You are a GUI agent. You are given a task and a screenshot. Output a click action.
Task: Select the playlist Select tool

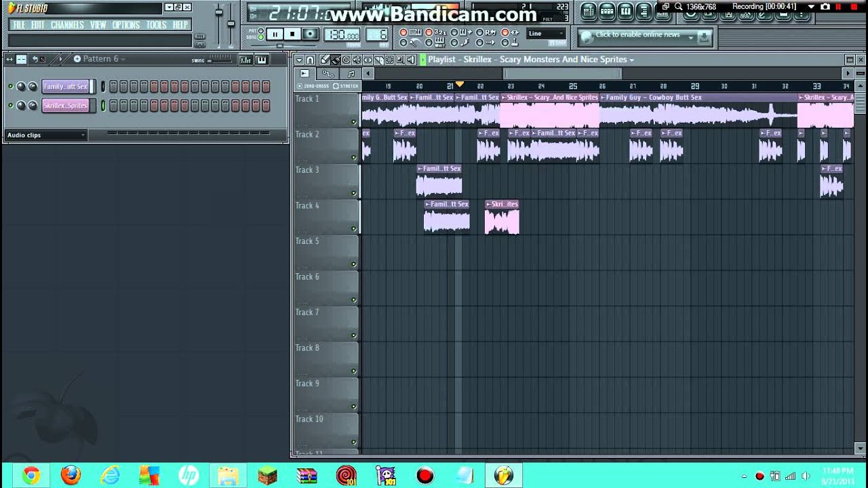coord(390,60)
